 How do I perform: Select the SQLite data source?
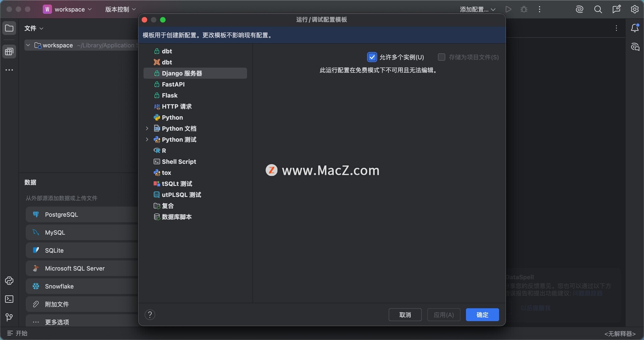click(x=82, y=250)
